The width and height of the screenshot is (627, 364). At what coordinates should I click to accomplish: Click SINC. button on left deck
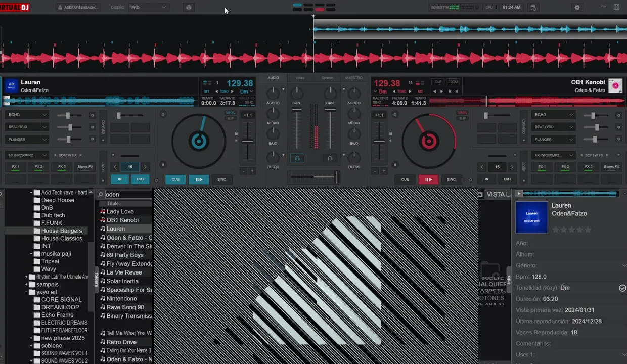pyautogui.click(x=222, y=179)
